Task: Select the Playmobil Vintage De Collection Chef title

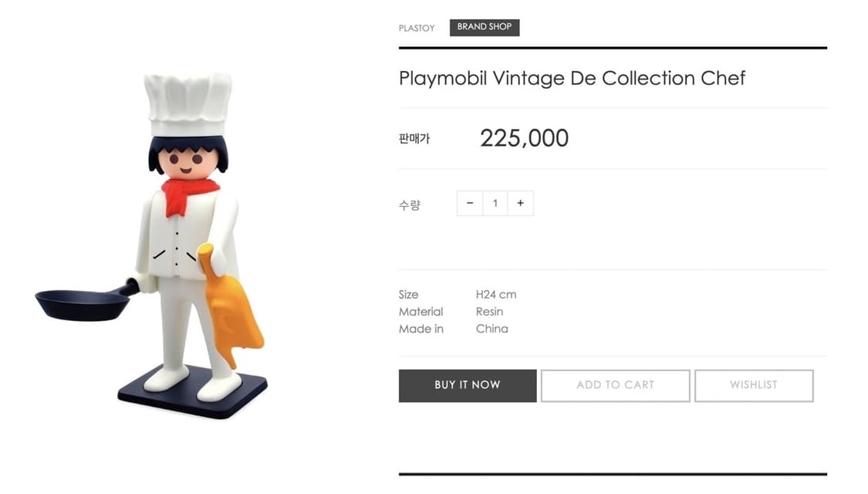Action: click(572, 78)
